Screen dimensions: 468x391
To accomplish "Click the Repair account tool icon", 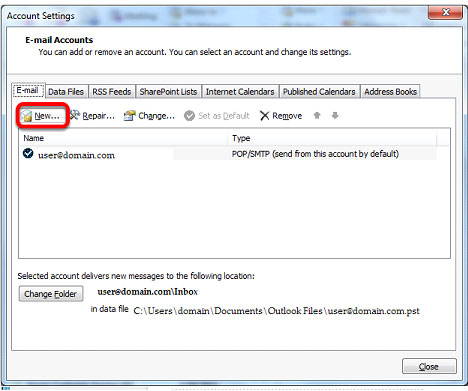I will point(75,115).
